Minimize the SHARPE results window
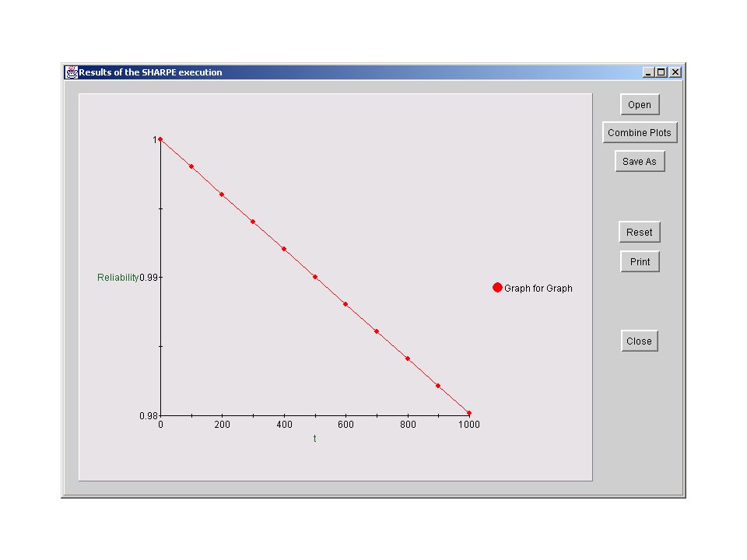 pos(647,72)
